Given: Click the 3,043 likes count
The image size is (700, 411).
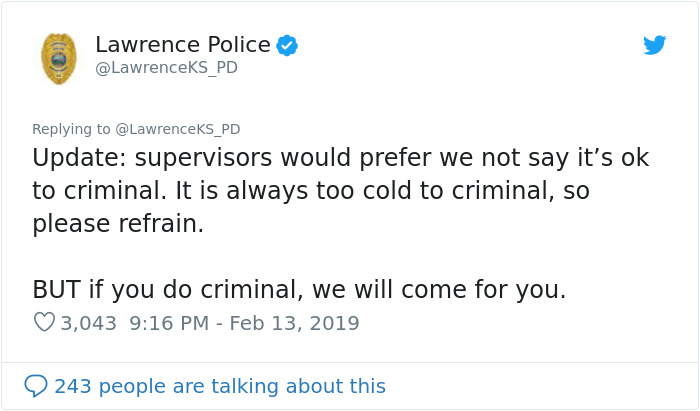Looking at the screenshot, I should tap(88, 323).
